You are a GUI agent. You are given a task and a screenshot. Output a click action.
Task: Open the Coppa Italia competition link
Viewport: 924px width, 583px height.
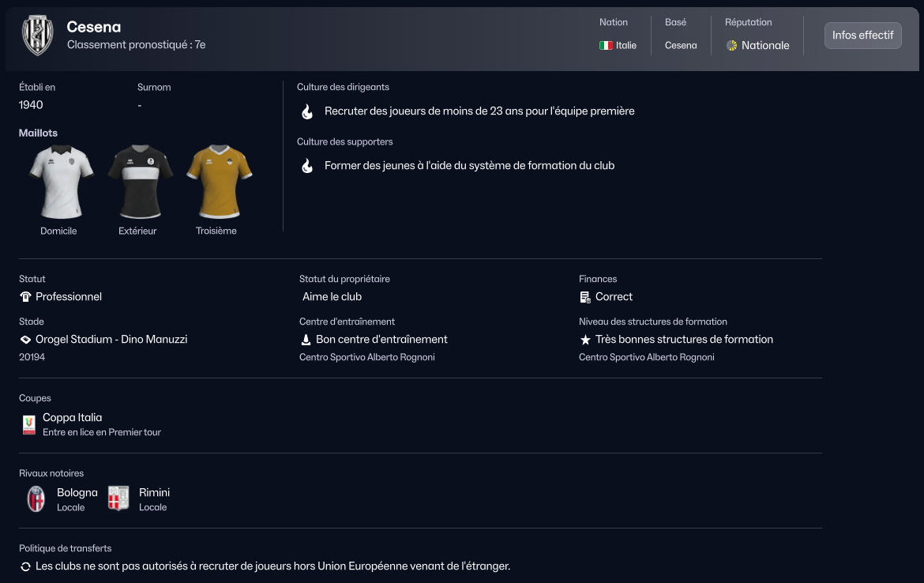pos(73,418)
